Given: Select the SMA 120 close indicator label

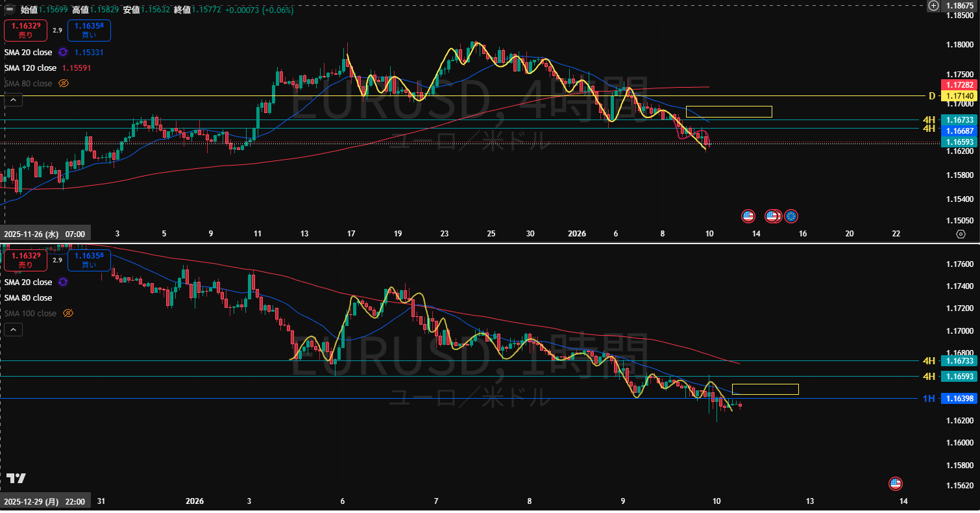Looking at the screenshot, I should [x=31, y=68].
